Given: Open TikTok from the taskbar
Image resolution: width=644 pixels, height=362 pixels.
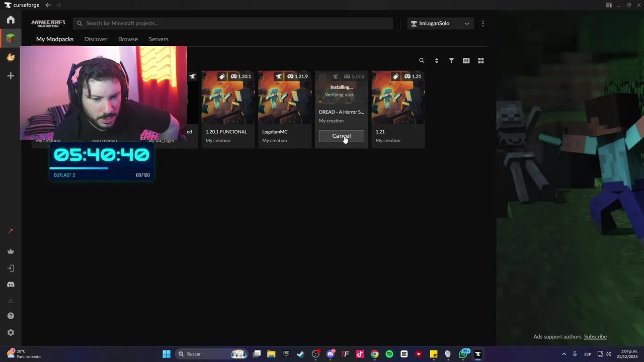Looking at the screenshot, I should [360, 354].
